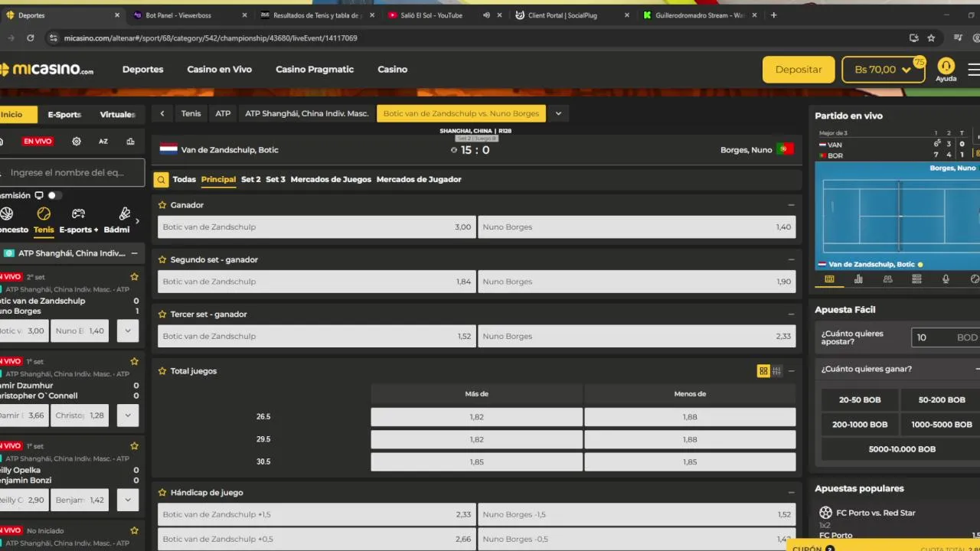
Task: Select the 20-50 BOB winnings range
Action: click(860, 400)
